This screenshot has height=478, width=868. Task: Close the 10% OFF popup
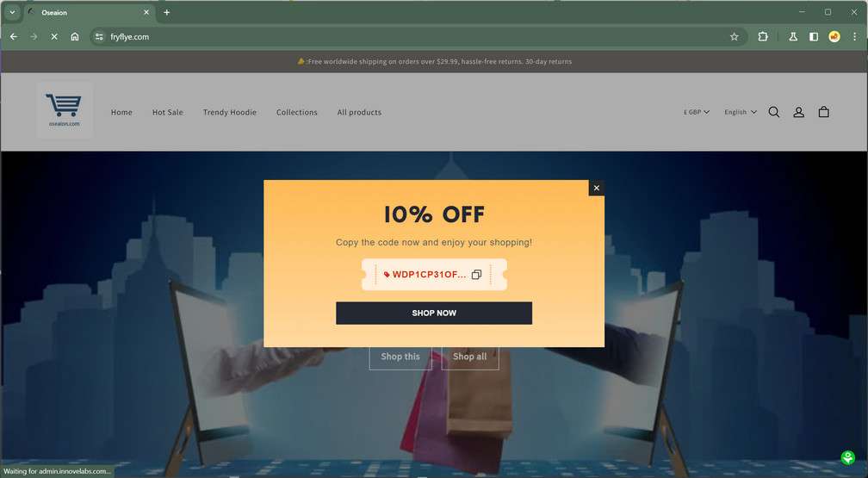coord(596,189)
